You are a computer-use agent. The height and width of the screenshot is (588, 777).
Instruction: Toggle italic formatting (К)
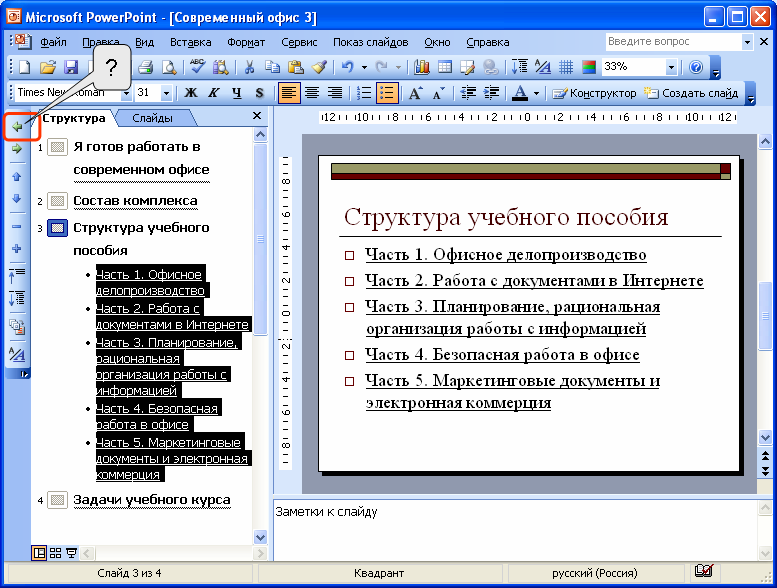tap(214, 93)
